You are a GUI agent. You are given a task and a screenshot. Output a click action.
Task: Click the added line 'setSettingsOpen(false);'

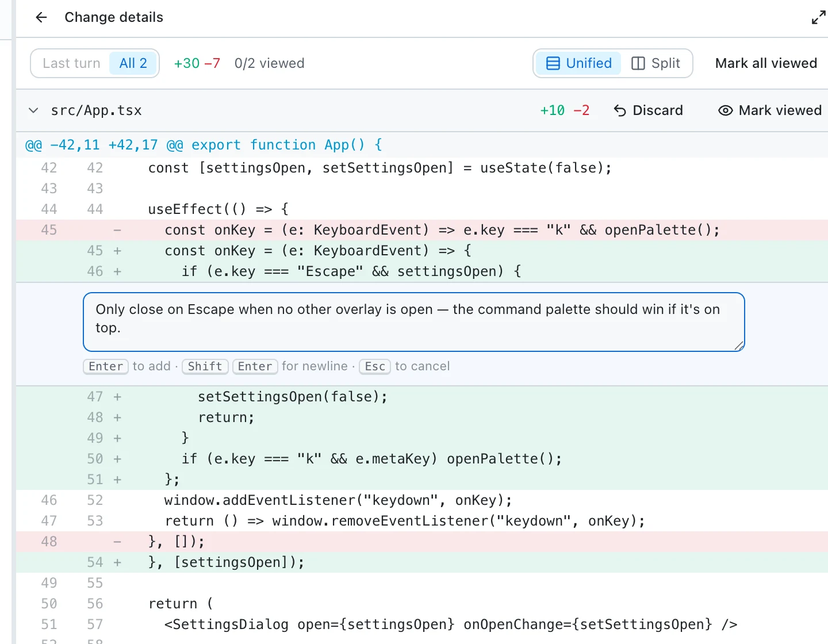coord(422,397)
